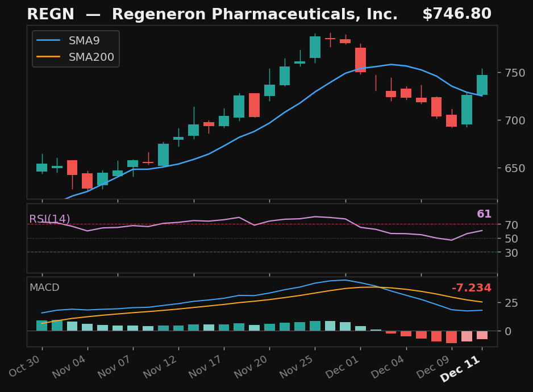Click the 750 price axis label

coord(515,73)
